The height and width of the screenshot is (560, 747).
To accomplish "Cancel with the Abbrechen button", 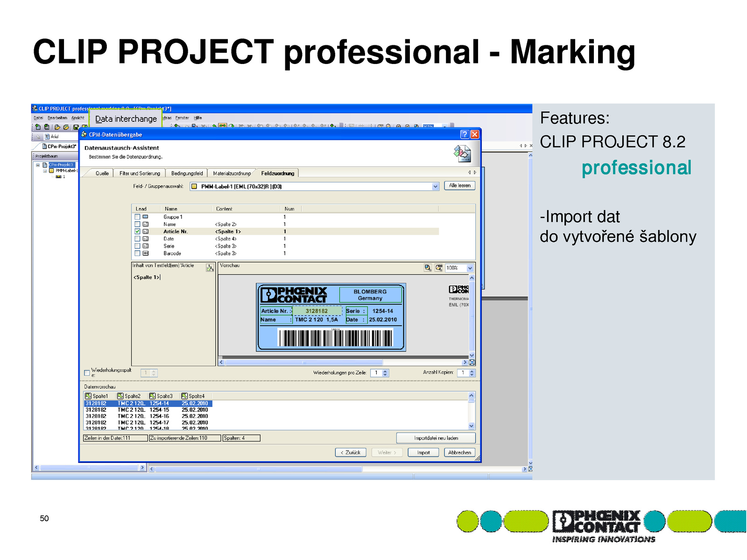I will (459, 453).
